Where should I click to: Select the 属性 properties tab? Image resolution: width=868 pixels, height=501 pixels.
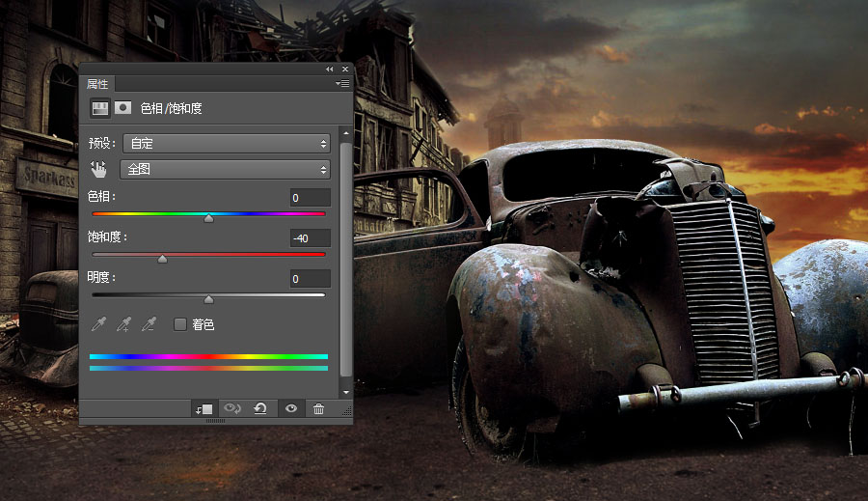tap(97, 84)
